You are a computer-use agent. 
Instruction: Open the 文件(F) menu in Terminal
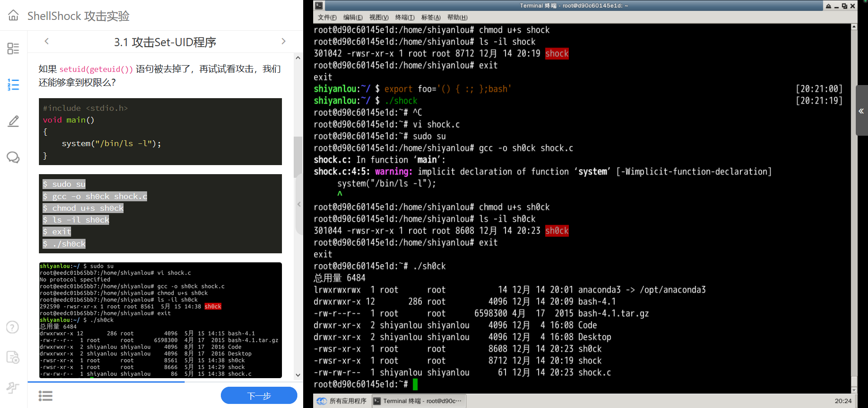[x=327, y=17]
